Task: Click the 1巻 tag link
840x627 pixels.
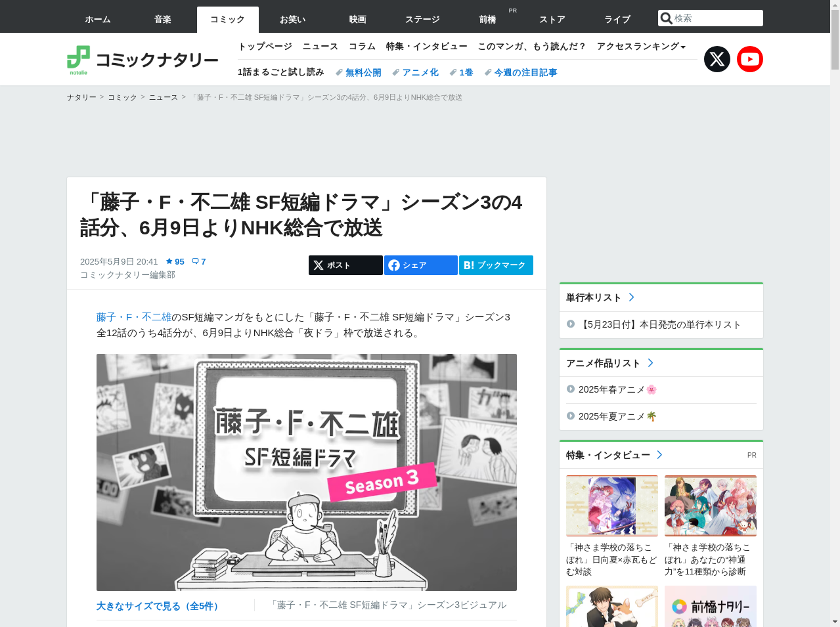Action: tap(462, 73)
